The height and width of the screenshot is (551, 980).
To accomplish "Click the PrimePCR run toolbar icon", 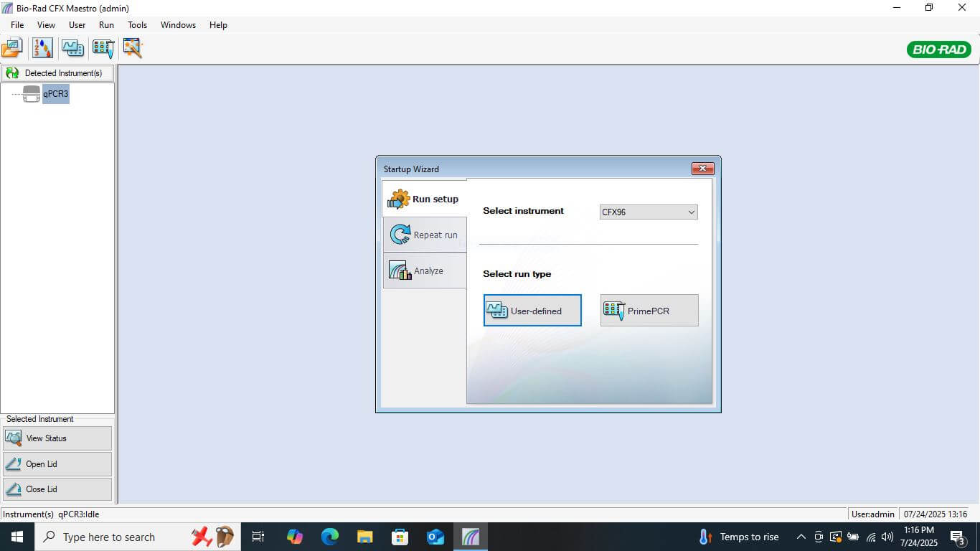I will 103,48.
